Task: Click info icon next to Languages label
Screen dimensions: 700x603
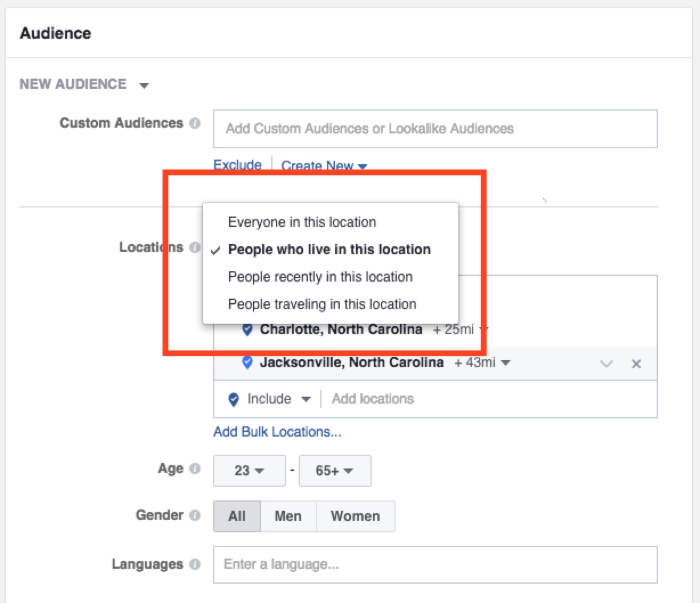Action: (195, 564)
